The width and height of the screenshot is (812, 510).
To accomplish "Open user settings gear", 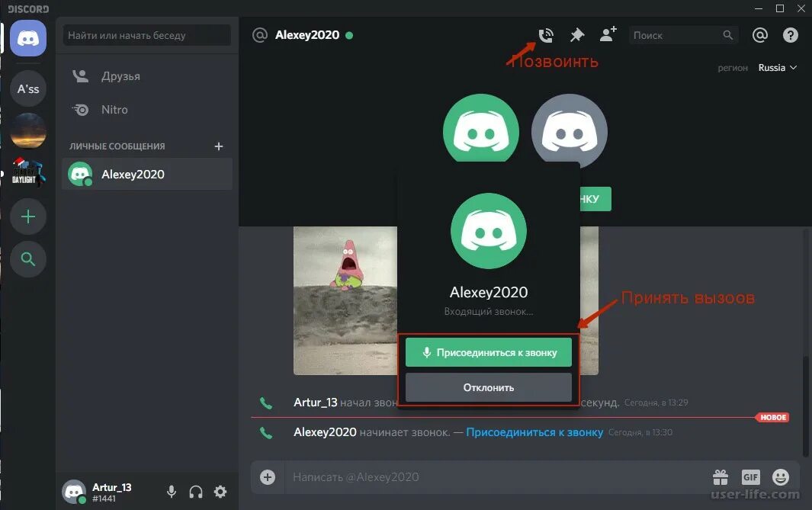I will [x=220, y=492].
